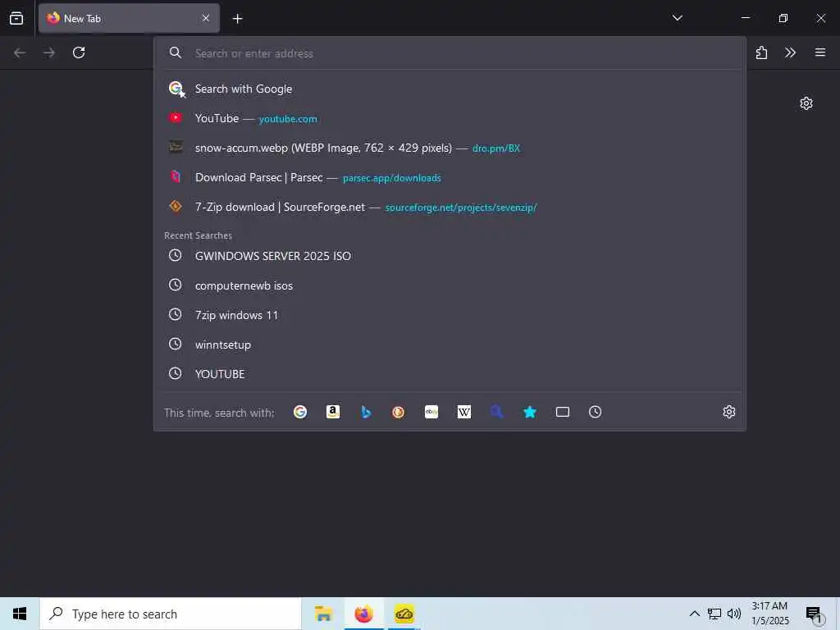Click the sourceforge.net/projects/sevenzip/ URL
The height and width of the screenshot is (630, 840).
pyautogui.click(x=461, y=208)
